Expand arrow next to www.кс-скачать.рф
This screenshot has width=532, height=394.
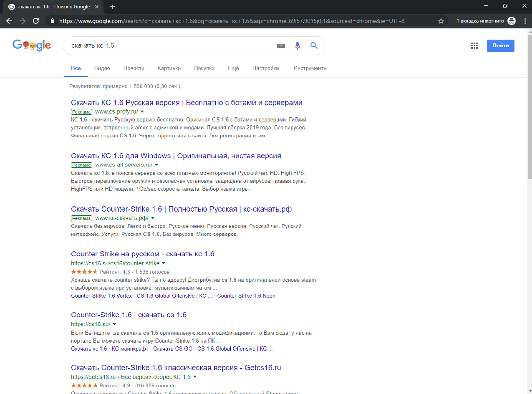153,218
